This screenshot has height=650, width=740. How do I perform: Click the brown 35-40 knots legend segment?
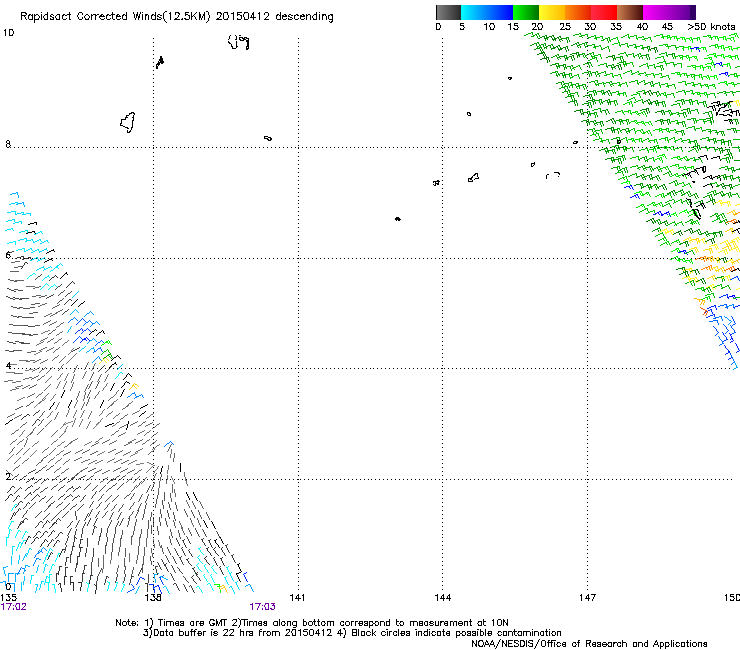tap(630, 12)
